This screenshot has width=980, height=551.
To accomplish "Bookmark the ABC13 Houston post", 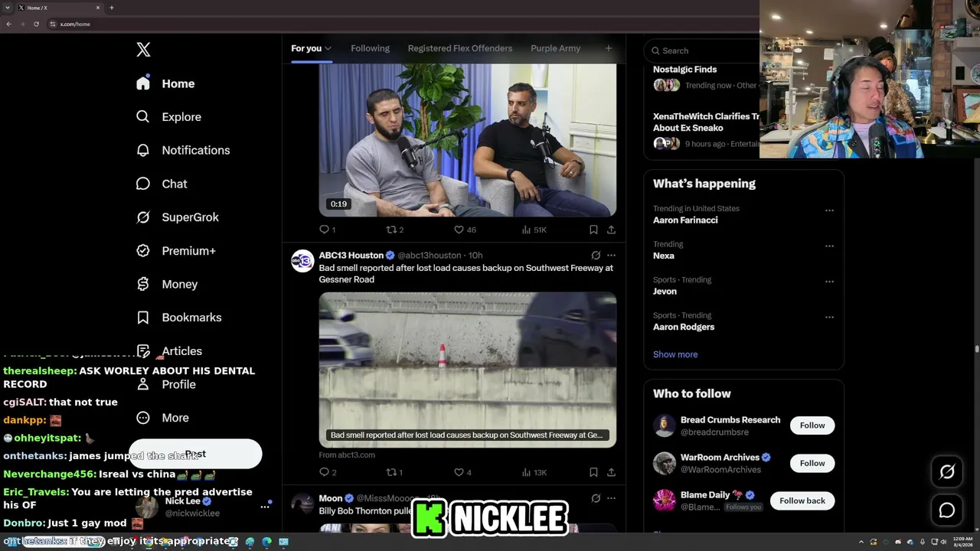I will 593,472.
